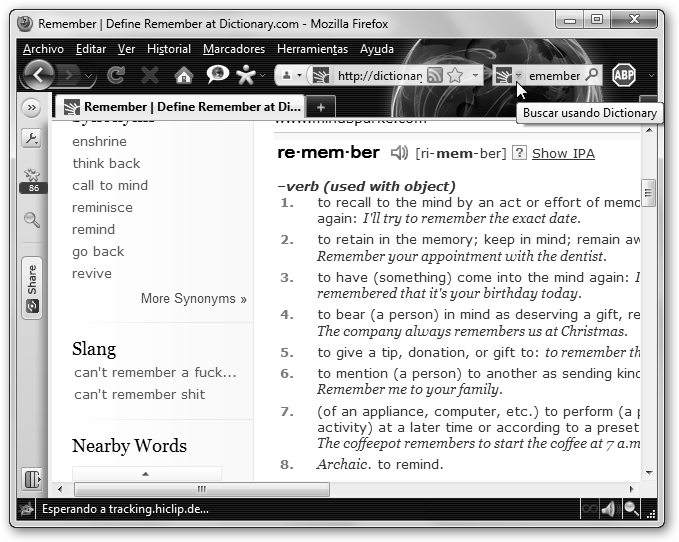679x542 pixels.
Task: Click the More Synonyms link
Action: (x=193, y=298)
